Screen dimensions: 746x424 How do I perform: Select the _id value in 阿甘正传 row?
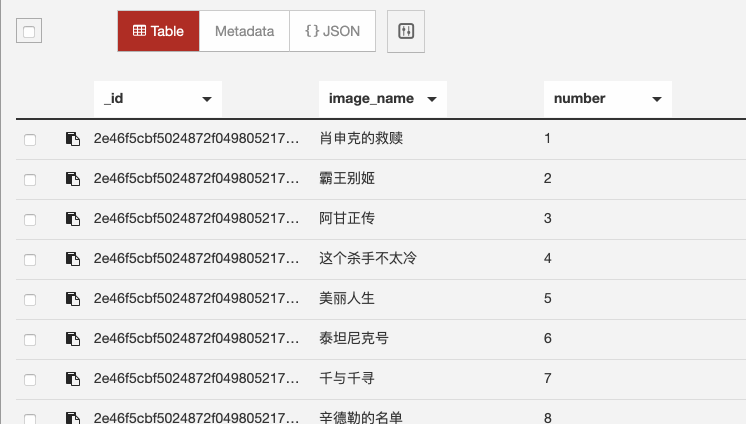click(196, 218)
